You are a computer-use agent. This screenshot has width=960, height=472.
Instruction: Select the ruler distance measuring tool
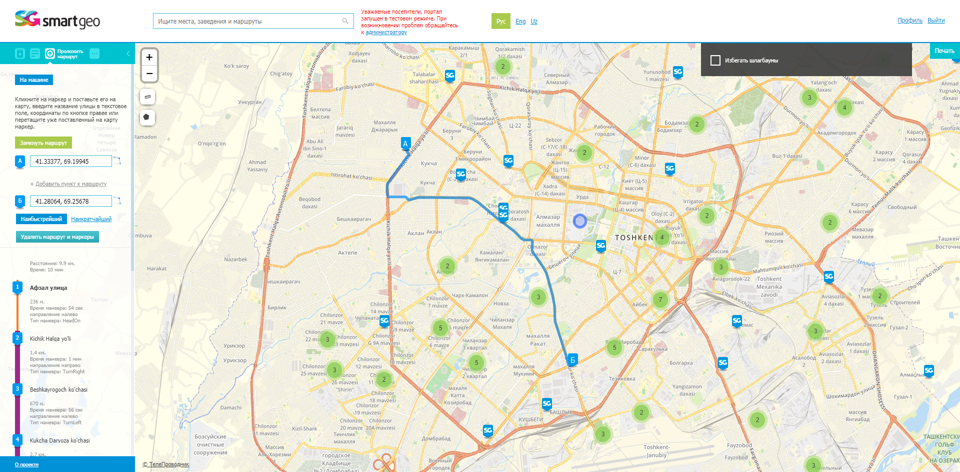[x=147, y=97]
